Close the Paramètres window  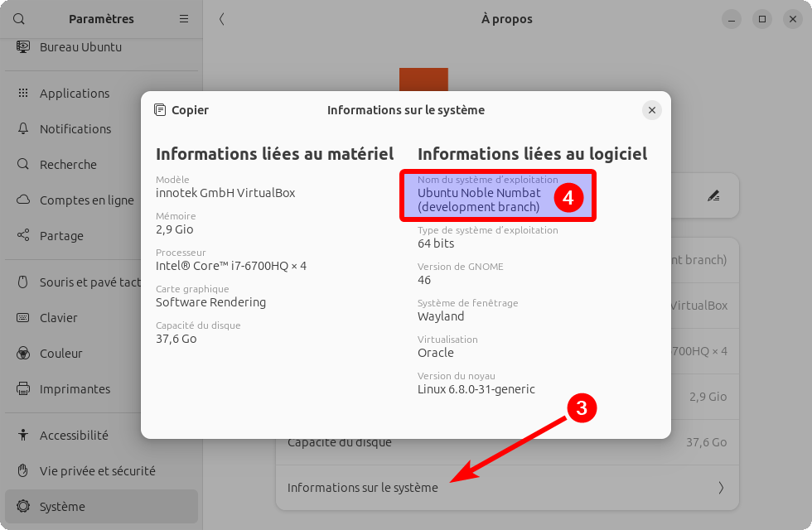pos(793,19)
